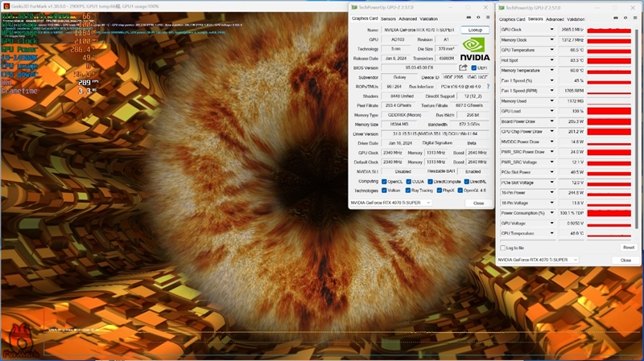The width and height of the screenshot is (644, 361).
Task: Click the 16-Pin Power value 244.8 W
Action: click(x=572, y=192)
